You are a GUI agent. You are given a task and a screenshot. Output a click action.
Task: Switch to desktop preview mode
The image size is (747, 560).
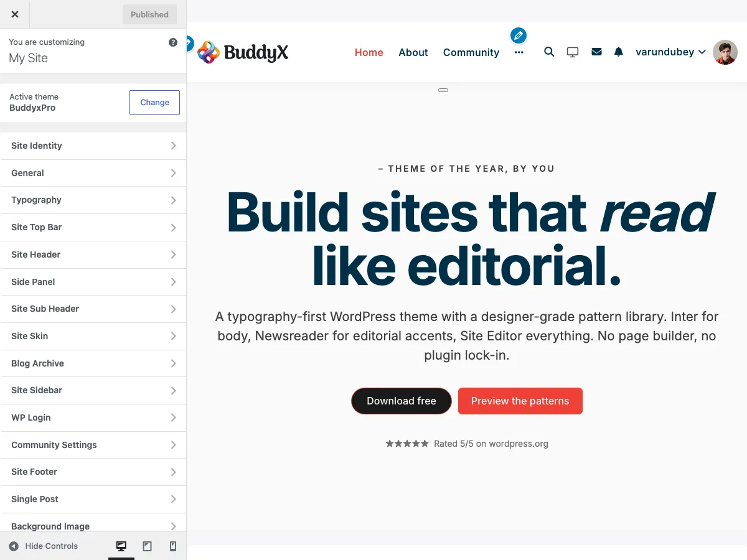pyautogui.click(x=121, y=546)
